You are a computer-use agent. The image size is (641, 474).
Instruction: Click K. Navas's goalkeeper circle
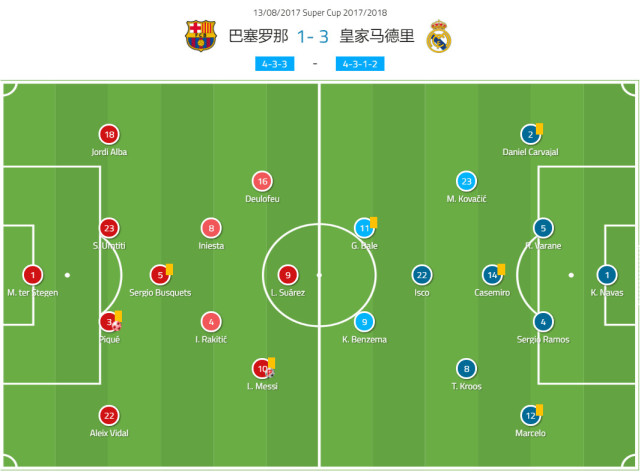[606, 274]
